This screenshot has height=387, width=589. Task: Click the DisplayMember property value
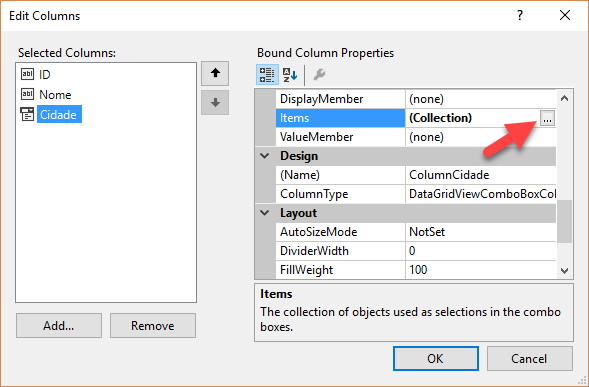[x=481, y=99]
